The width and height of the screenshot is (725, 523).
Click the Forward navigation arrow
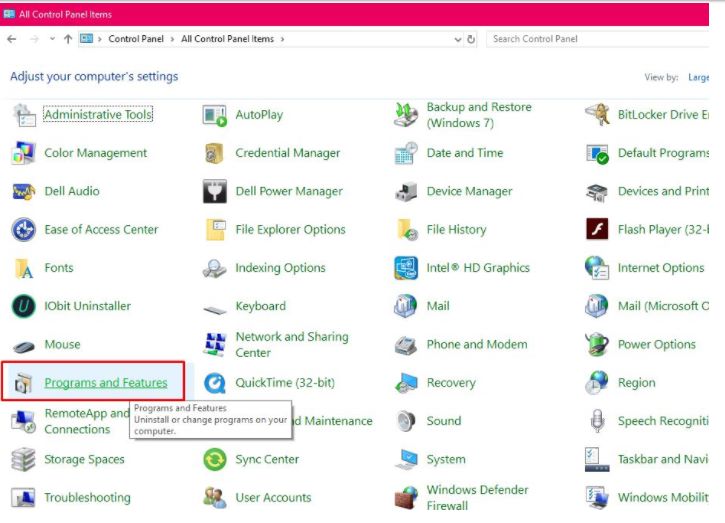pyautogui.click(x=34, y=39)
